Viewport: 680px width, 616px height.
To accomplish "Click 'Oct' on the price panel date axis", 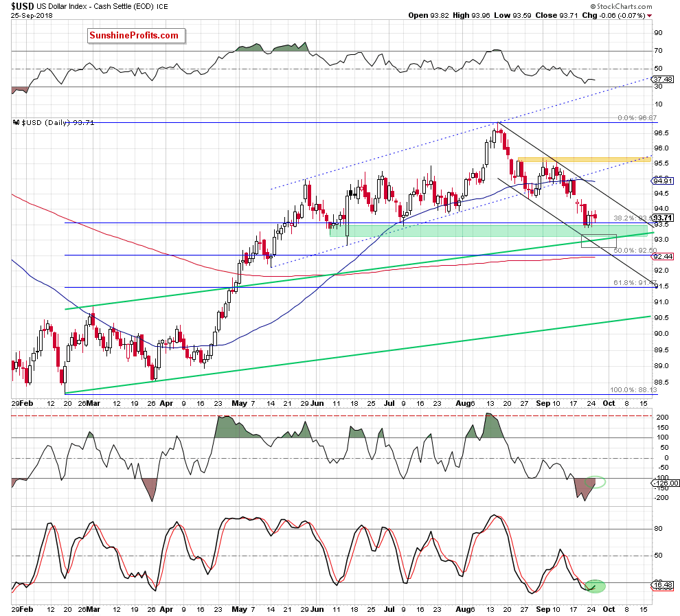I will point(609,403).
